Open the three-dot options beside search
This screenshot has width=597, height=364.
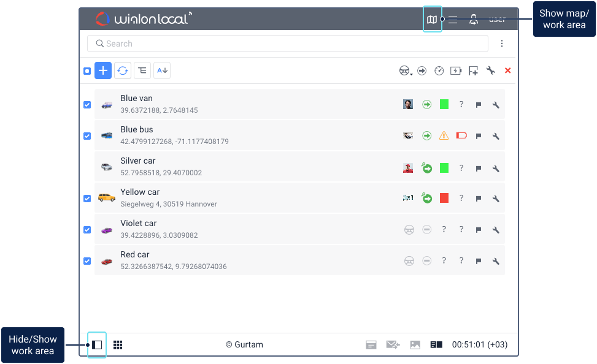click(502, 44)
